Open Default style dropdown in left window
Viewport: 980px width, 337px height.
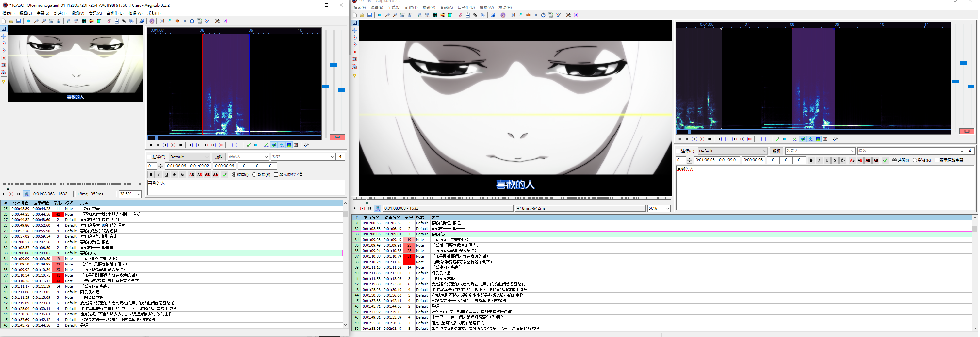(x=189, y=157)
